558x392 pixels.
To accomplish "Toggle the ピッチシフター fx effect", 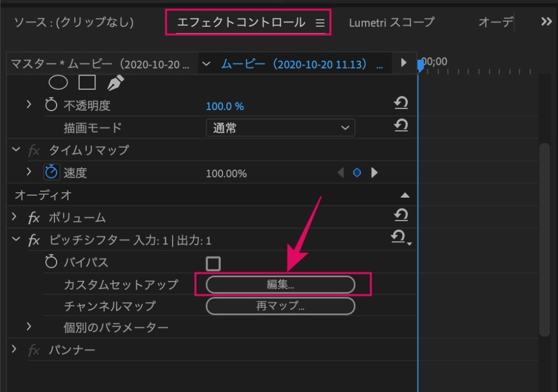I will pyautogui.click(x=34, y=240).
